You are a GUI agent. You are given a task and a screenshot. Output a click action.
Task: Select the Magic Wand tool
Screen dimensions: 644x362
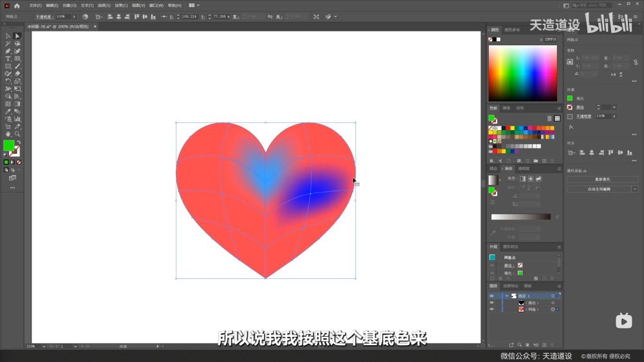click(x=8, y=44)
